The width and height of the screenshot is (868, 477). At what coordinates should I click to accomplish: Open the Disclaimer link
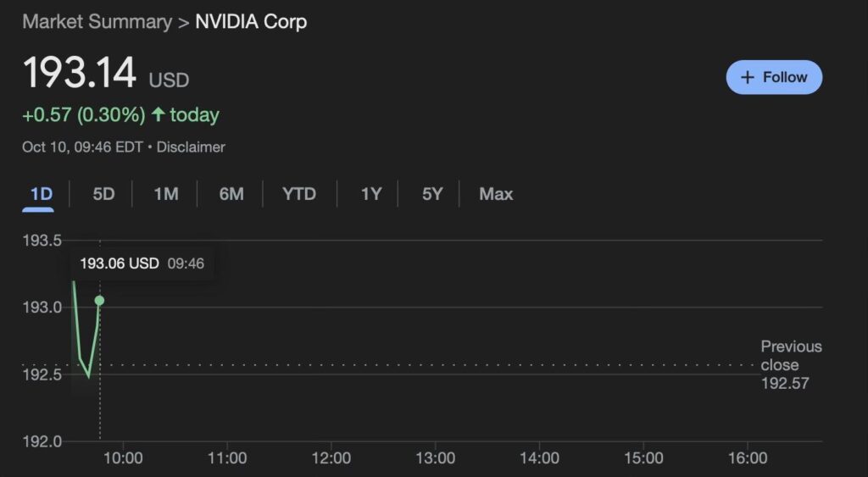pyautogui.click(x=191, y=147)
